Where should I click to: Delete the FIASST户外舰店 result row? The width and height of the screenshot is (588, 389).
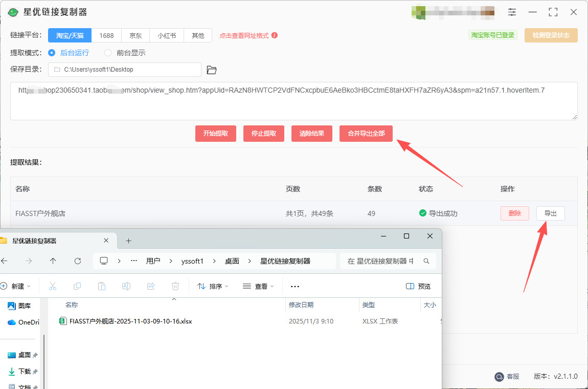click(515, 213)
